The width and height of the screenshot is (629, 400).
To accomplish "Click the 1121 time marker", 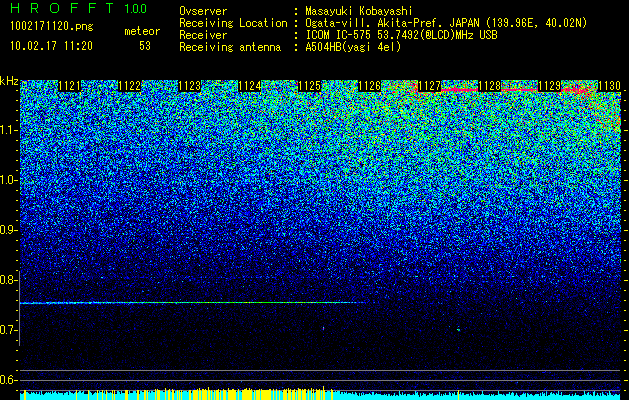I will pos(69,86).
